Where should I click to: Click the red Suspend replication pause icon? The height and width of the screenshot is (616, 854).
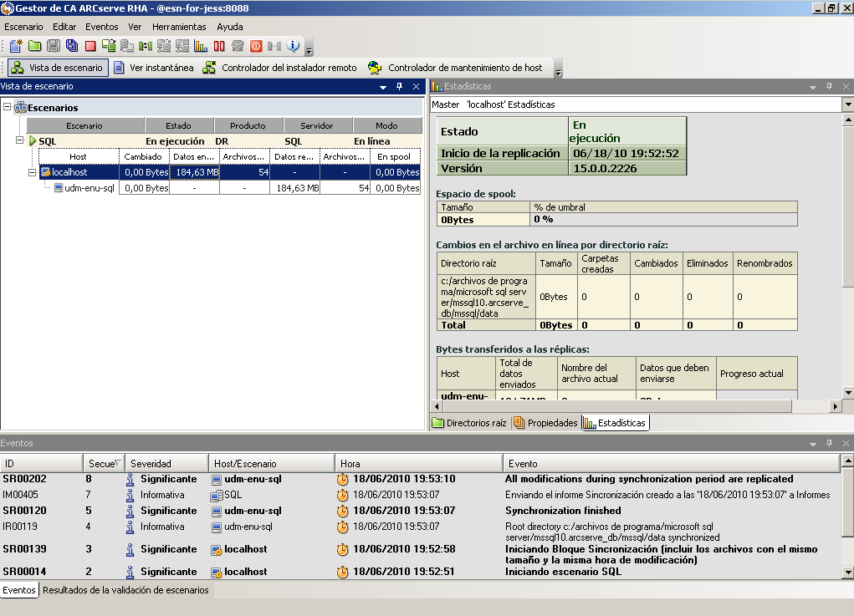click(219, 46)
